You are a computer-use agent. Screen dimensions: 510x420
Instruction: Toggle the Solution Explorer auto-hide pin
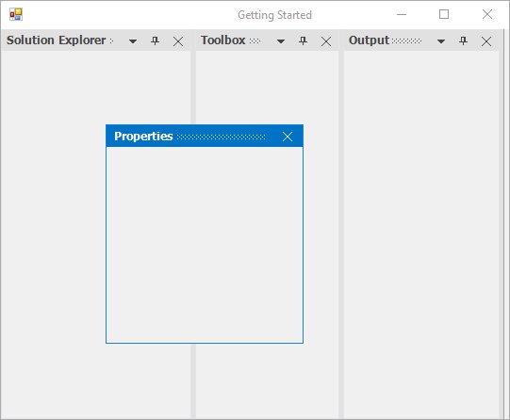point(156,40)
